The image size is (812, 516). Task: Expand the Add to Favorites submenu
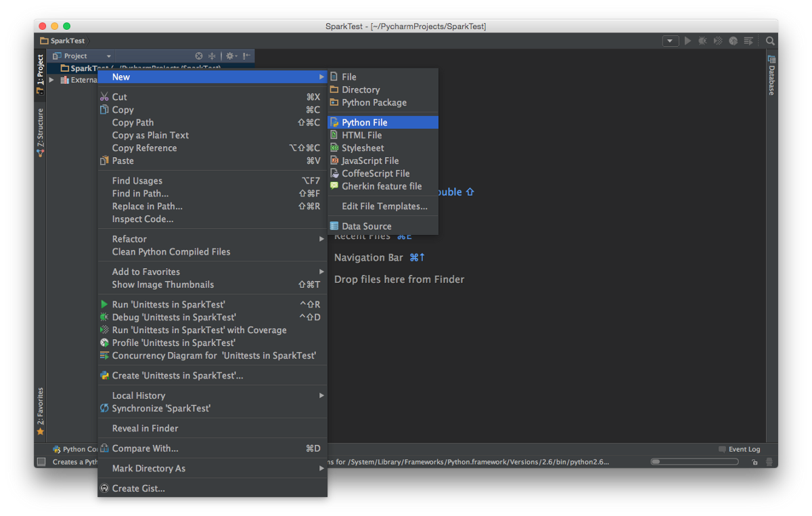212,272
